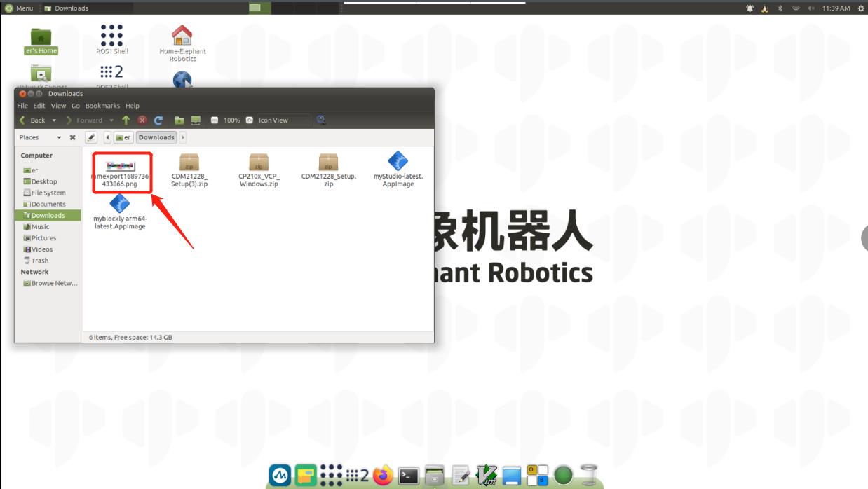This screenshot has height=489, width=868.
Task: Select the mmexport PNG file thumbnail
Action: point(120,165)
